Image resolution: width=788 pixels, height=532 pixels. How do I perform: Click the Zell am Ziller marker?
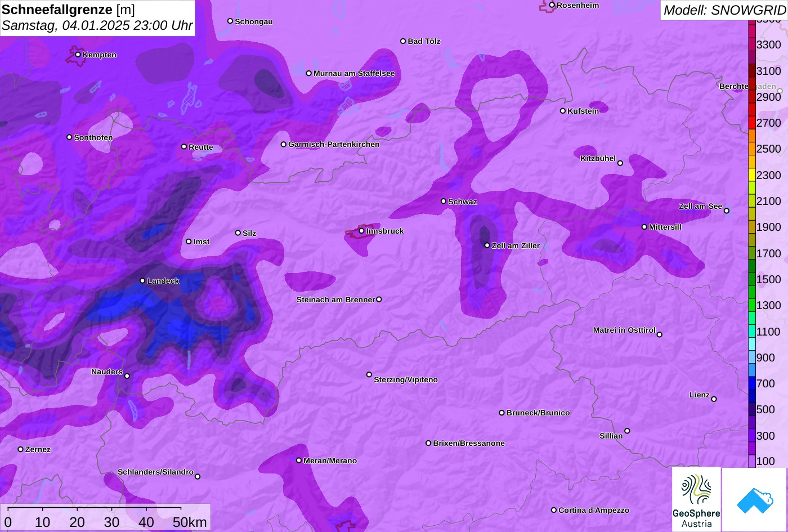click(487, 245)
